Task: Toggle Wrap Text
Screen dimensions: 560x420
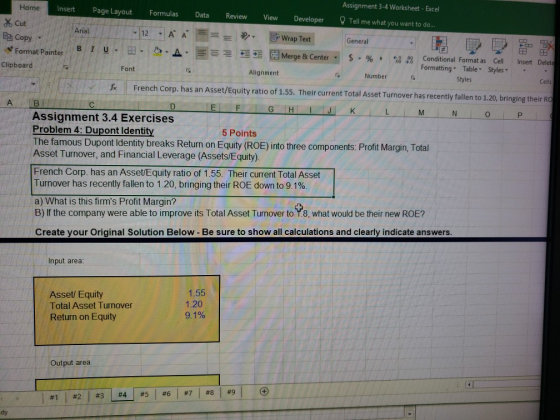Action: coord(291,38)
